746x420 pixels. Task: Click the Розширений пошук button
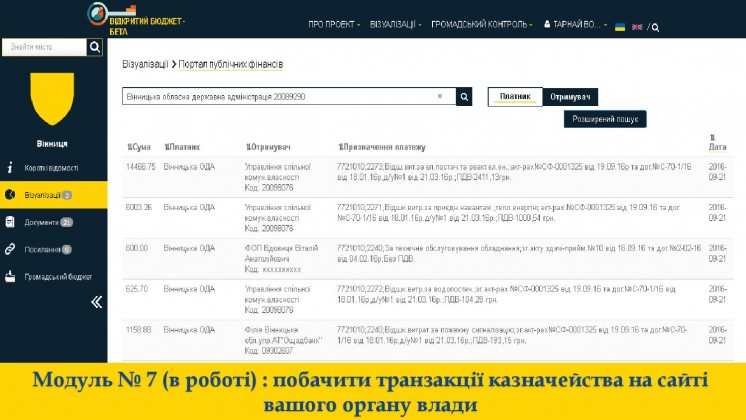(605, 119)
